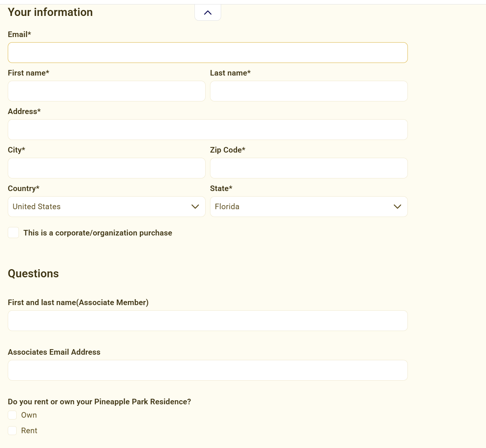Click the "This is a corporate/organization purchase" label
This screenshot has height=448, width=486.
coord(98,233)
